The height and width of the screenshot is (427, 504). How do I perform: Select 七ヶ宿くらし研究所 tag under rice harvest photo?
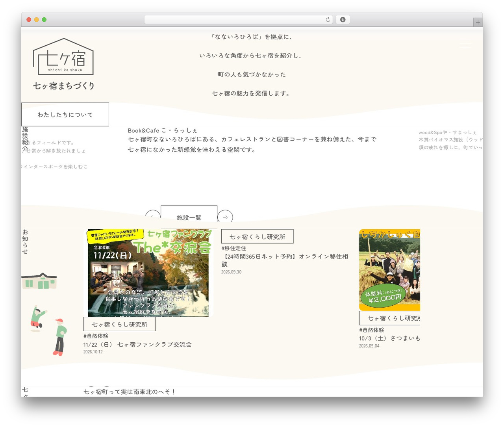click(390, 318)
